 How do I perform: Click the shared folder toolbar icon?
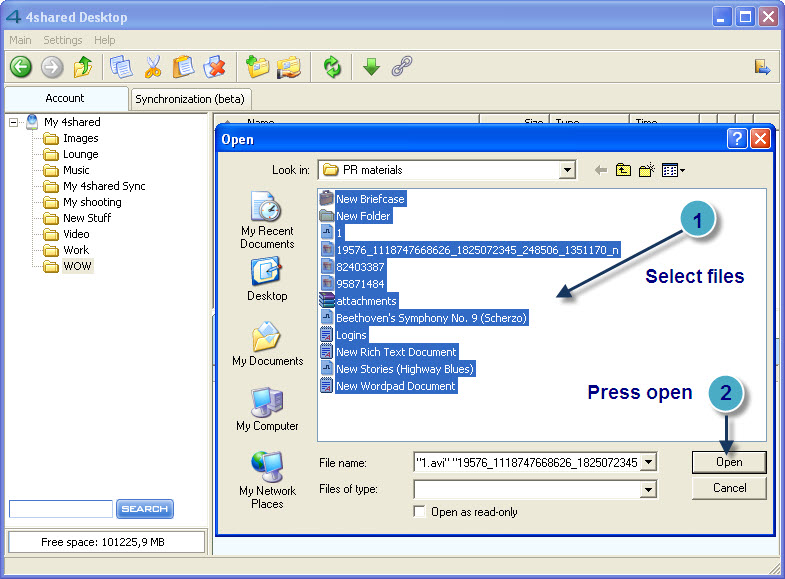pos(289,67)
